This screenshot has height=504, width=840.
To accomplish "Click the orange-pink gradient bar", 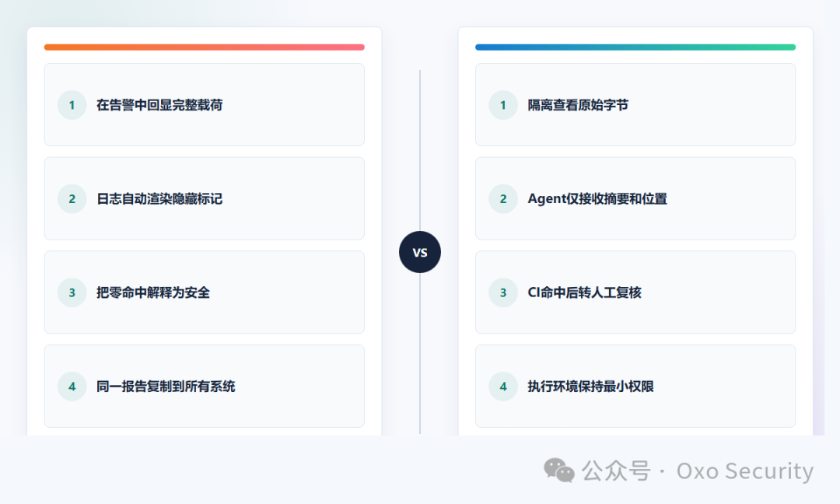I will click(x=204, y=47).
